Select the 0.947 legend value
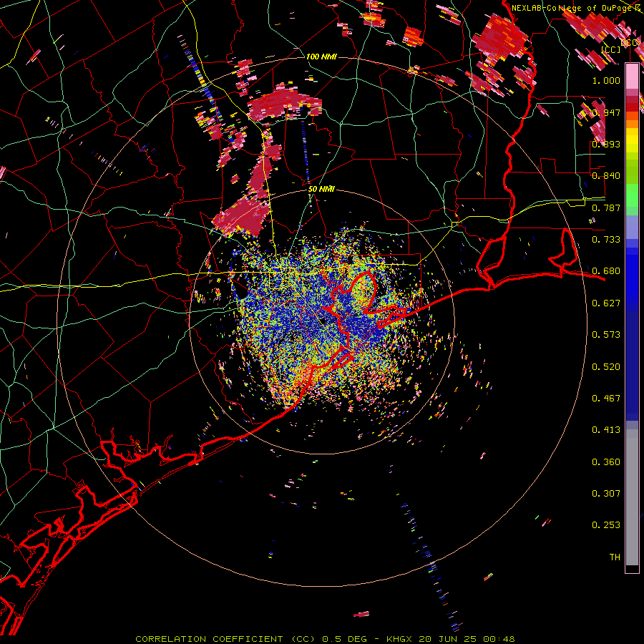This screenshot has width=644, height=644. pyautogui.click(x=606, y=112)
